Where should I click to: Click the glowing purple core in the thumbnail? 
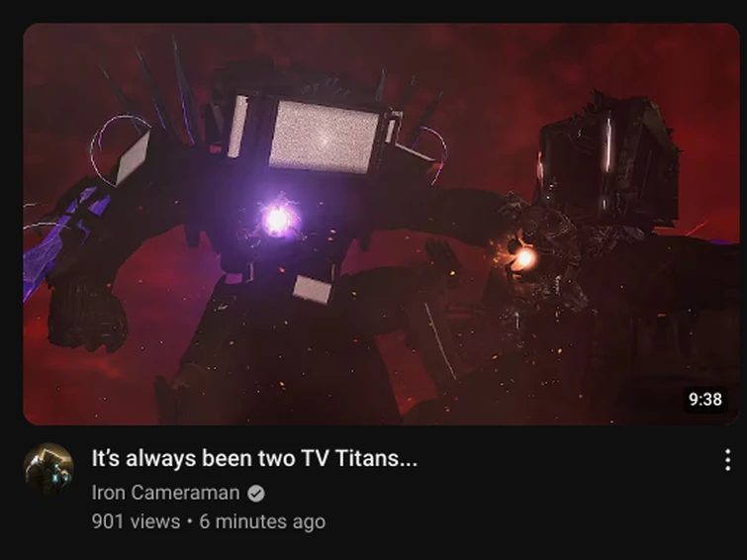tap(278, 220)
